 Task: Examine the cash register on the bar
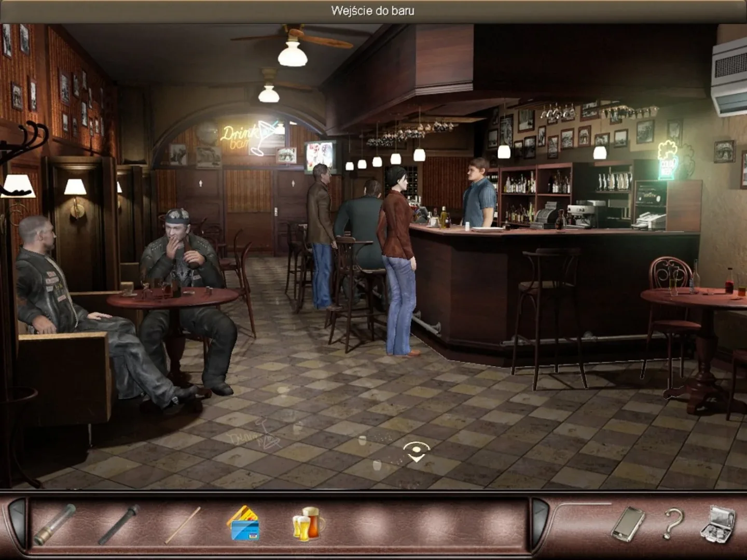[547, 216]
